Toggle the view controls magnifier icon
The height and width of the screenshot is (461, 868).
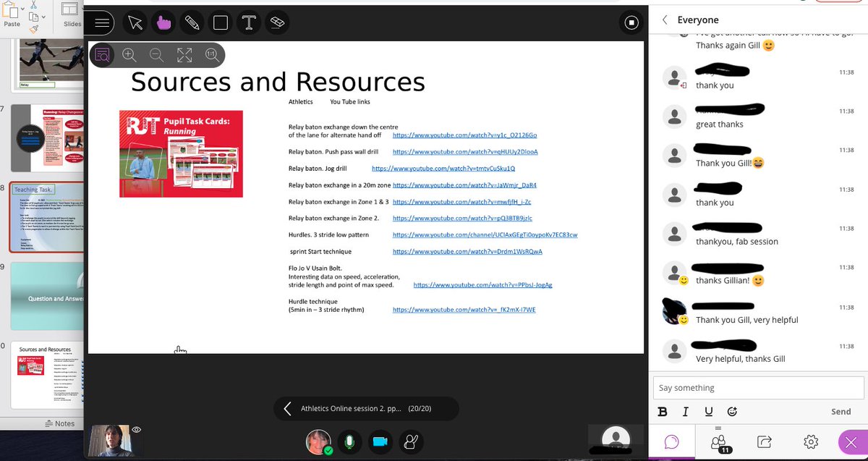tap(102, 54)
